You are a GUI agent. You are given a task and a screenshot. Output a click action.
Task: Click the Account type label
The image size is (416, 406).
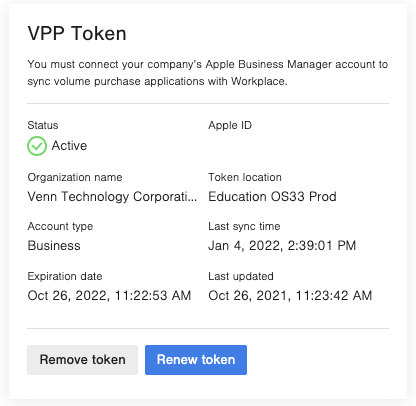[x=60, y=226]
